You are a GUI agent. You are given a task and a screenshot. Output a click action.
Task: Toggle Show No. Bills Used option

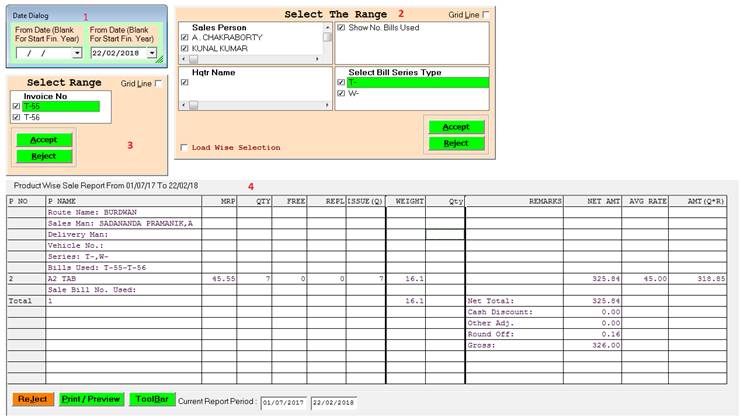click(341, 28)
